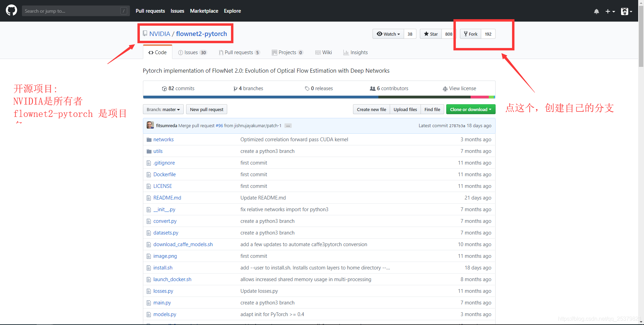The width and height of the screenshot is (644, 325).
Task: Click the page vertical scrollbar thumb
Action: pyautogui.click(x=641, y=36)
